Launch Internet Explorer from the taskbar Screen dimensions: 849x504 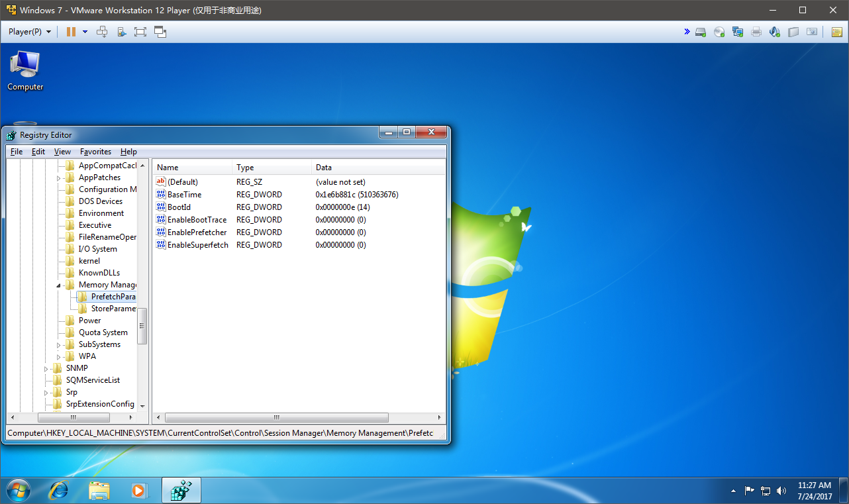59,490
